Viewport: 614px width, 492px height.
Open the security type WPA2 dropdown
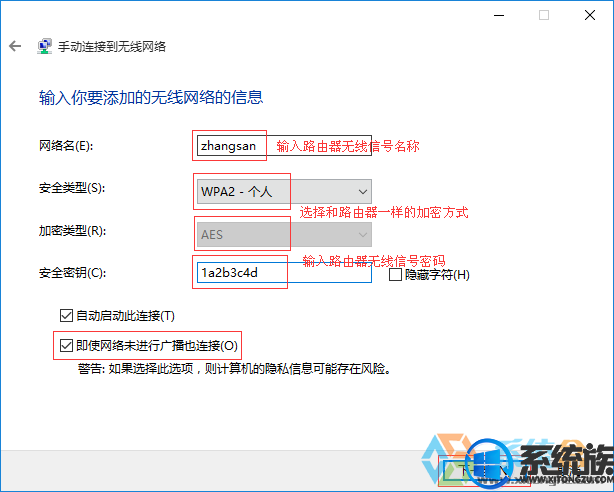(284, 192)
